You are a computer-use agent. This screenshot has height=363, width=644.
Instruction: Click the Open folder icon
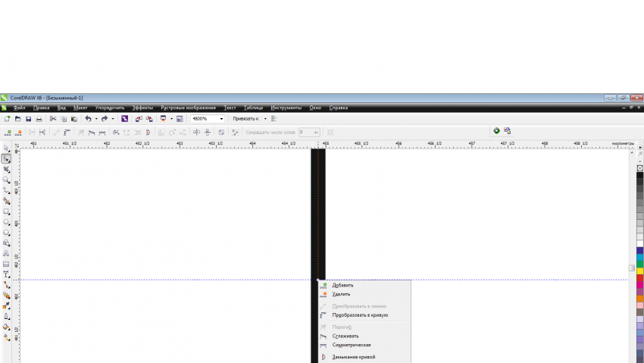click(x=17, y=119)
